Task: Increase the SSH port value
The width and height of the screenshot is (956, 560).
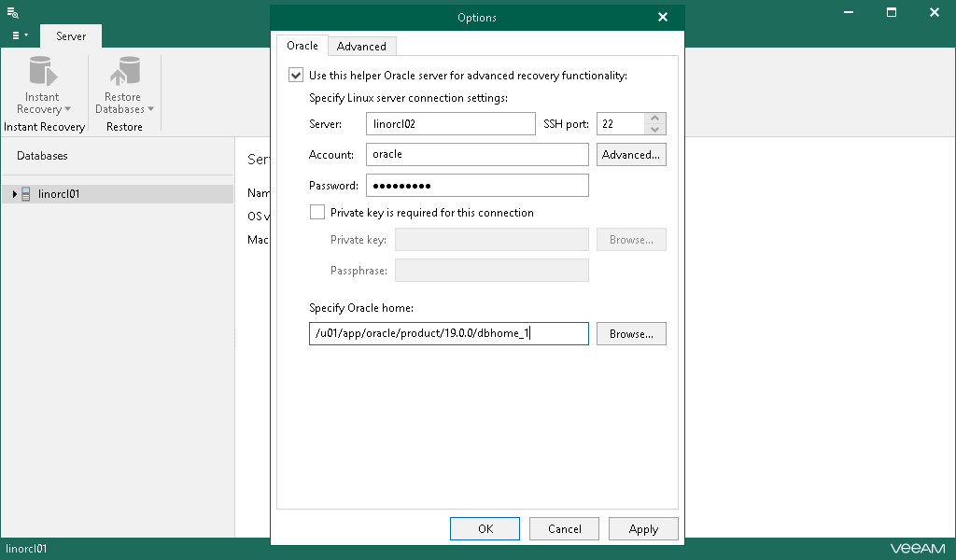Action: (655, 119)
